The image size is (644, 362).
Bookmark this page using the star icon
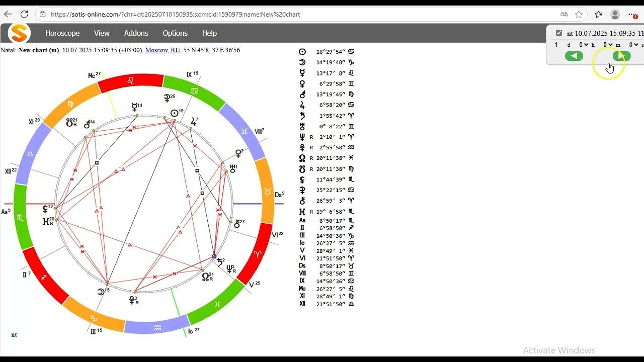pos(579,14)
